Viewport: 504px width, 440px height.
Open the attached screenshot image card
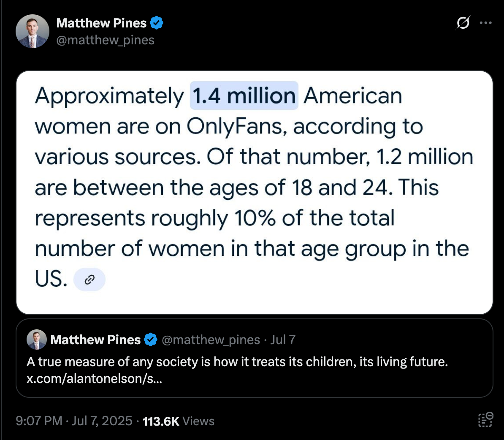pos(255,192)
